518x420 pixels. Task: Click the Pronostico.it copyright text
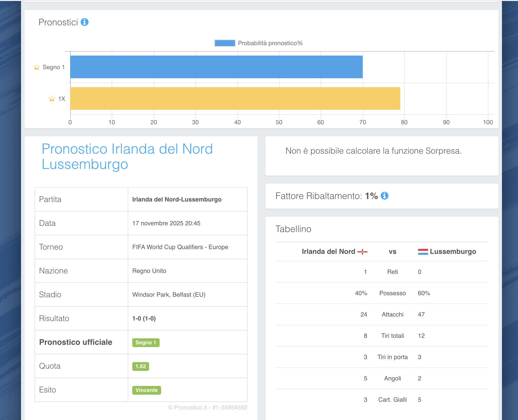[x=207, y=407]
